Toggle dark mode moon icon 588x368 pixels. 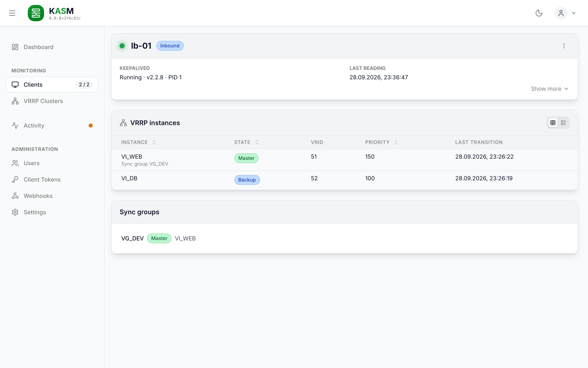point(539,13)
